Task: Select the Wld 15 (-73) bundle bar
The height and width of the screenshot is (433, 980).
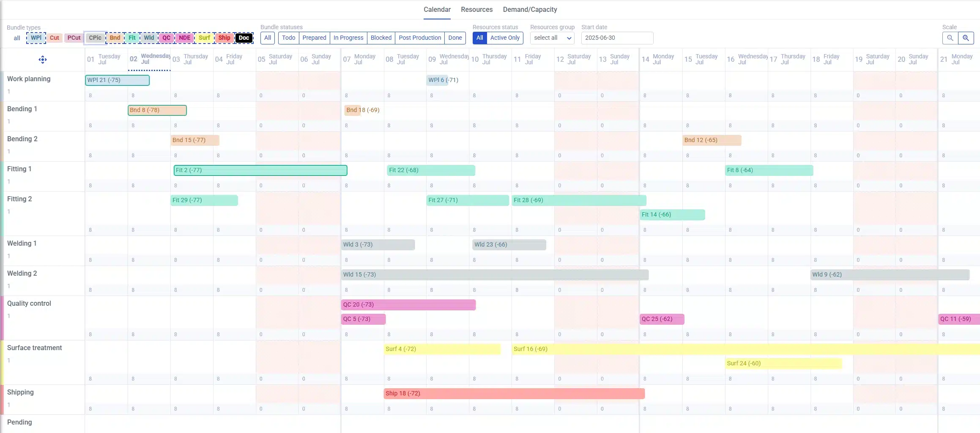Action: click(x=495, y=275)
